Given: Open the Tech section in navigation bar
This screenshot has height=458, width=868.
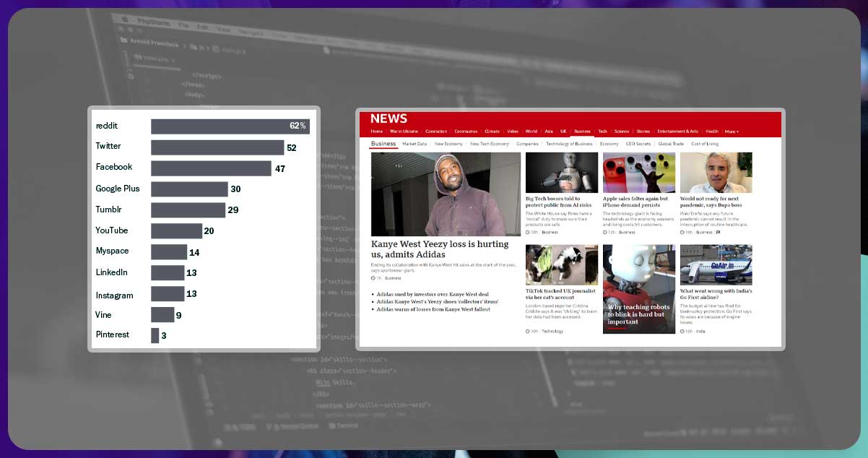Looking at the screenshot, I should tap(602, 131).
